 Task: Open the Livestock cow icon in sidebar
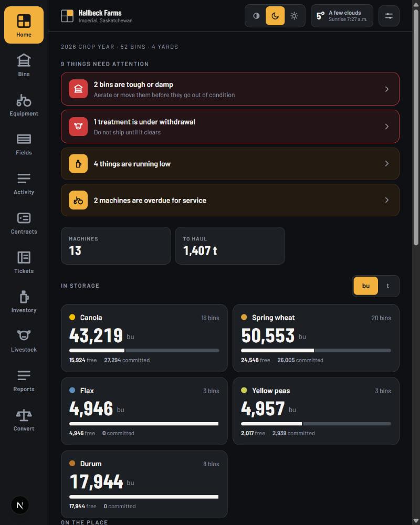pyautogui.click(x=24, y=335)
